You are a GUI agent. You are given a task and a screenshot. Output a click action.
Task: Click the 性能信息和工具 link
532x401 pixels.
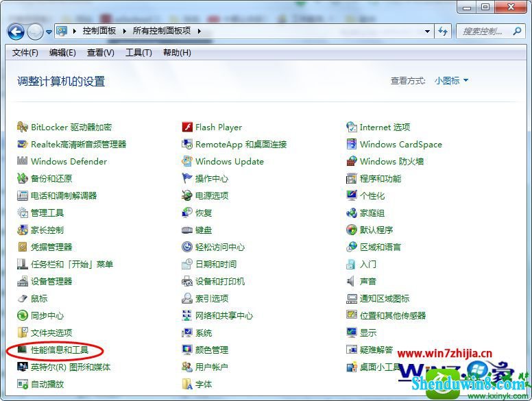(x=60, y=350)
